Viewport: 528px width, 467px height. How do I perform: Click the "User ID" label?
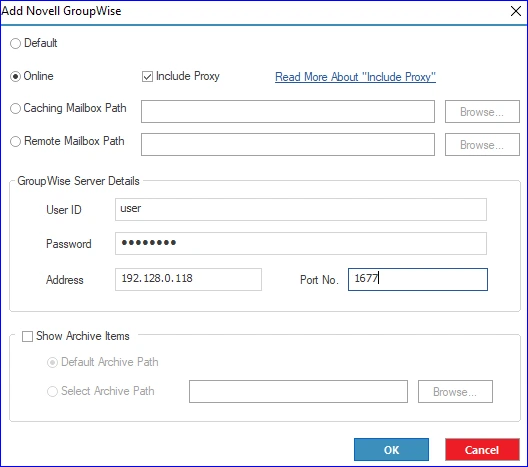pyautogui.click(x=64, y=210)
